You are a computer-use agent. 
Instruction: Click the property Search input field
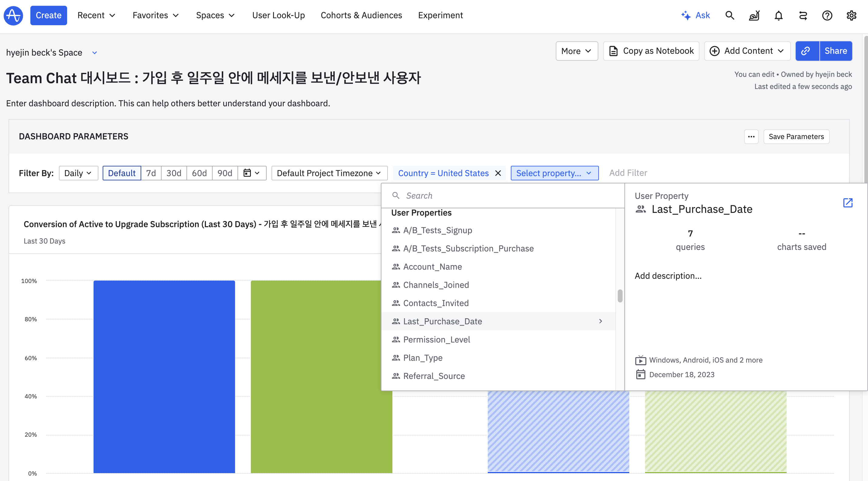pyautogui.click(x=505, y=196)
